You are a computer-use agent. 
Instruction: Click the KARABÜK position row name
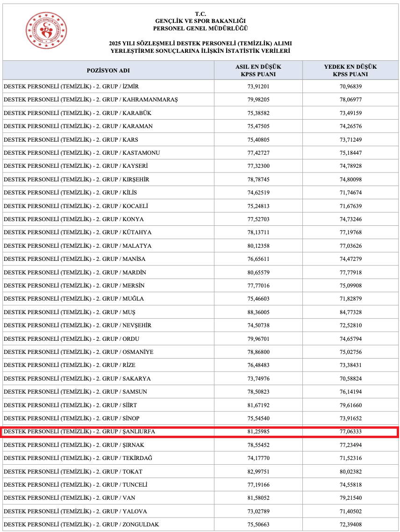pyautogui.click(x=78, y=113)
